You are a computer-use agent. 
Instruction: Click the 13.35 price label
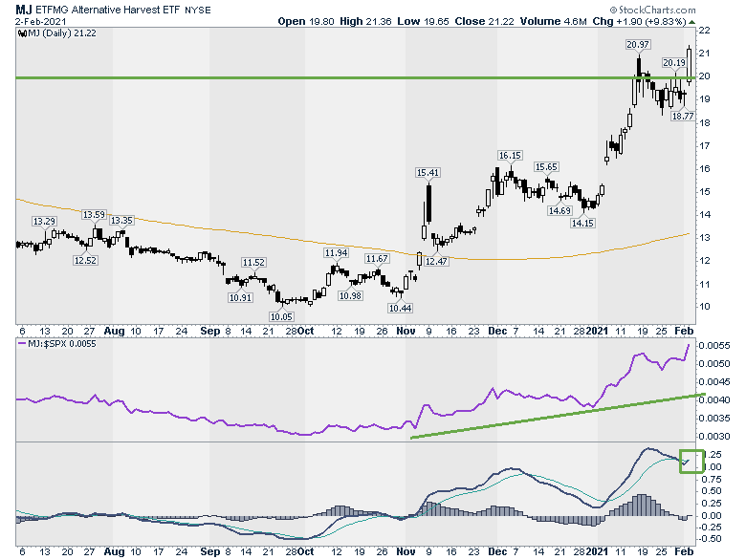point(121,221)
